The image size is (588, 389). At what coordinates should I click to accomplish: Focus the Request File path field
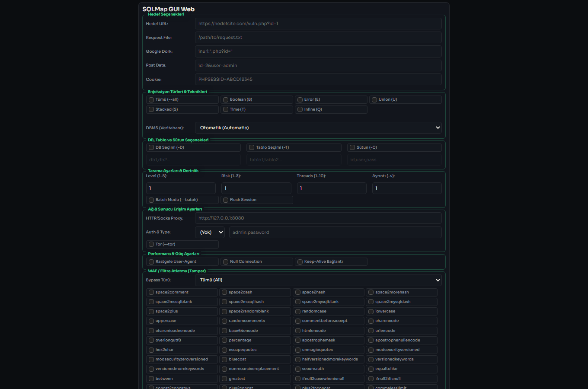[x=318, y=38]
